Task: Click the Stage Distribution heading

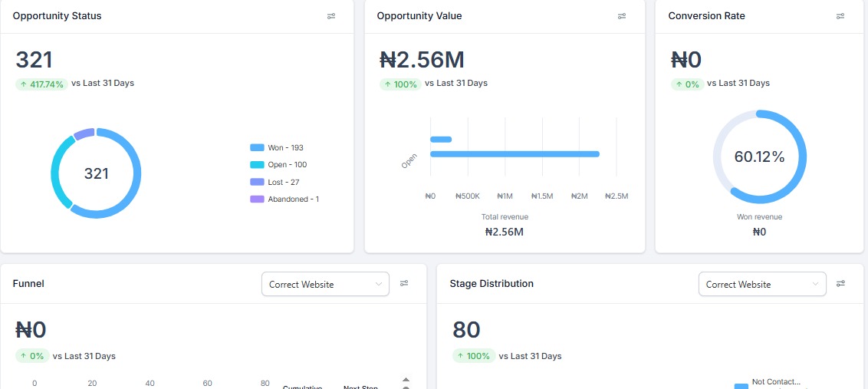Action: coord(492,284)
